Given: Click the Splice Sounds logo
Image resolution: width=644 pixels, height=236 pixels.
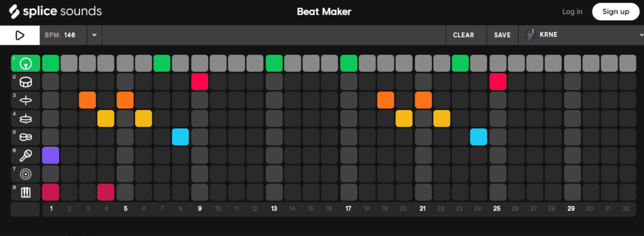Looking at the screenshot, I should (x=56, y=11).
